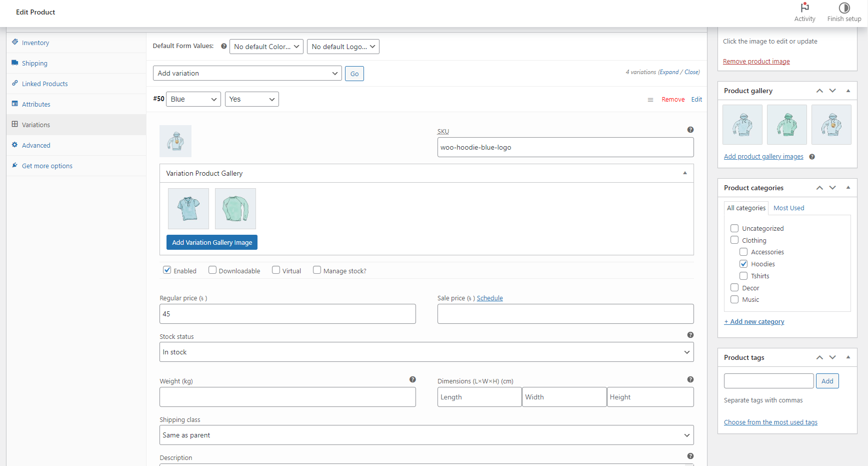Check the Virtual option
The width and height of the screenshot is (868, 466).
point(276,270)
